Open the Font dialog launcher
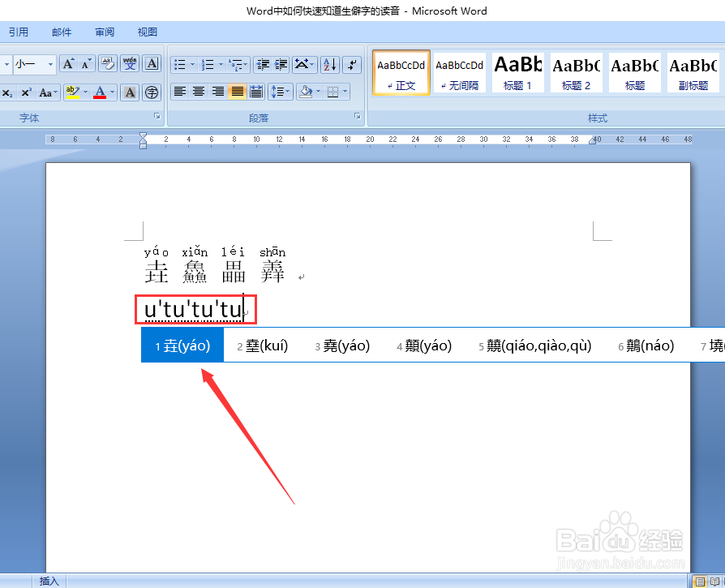 click(157, 117)
